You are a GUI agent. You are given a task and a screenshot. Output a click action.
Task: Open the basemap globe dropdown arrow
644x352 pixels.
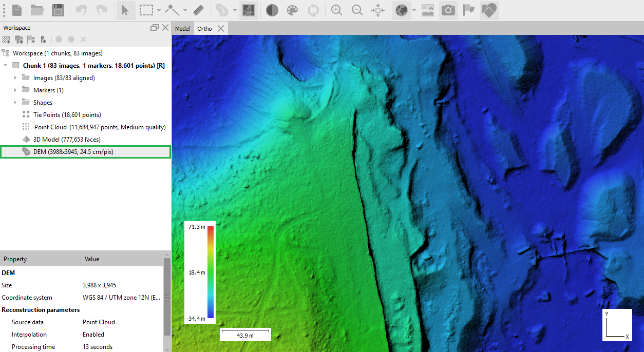pyautogui.click(x=414, y=10)
